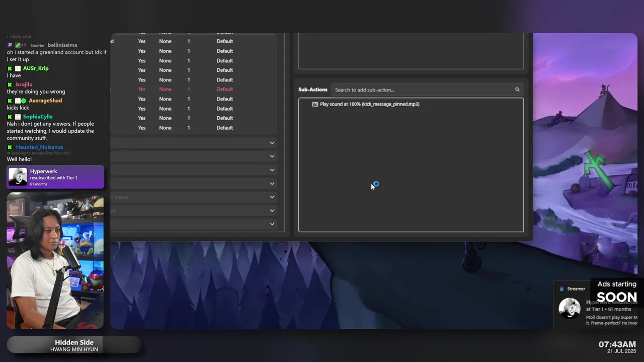Click the Kick badge next to AUSr_Krip
The height and width of the screenshot is (362, 644).
10,68
